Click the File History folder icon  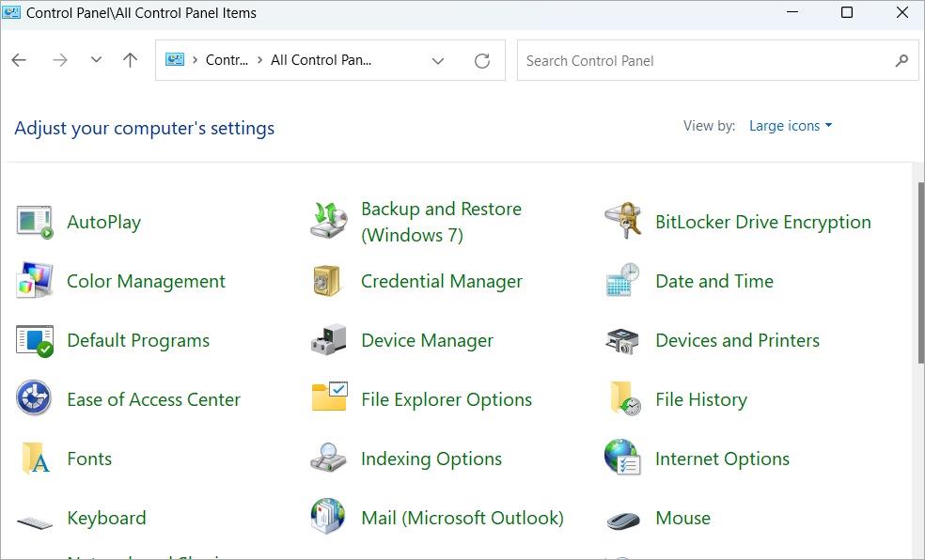click(625, 398)
